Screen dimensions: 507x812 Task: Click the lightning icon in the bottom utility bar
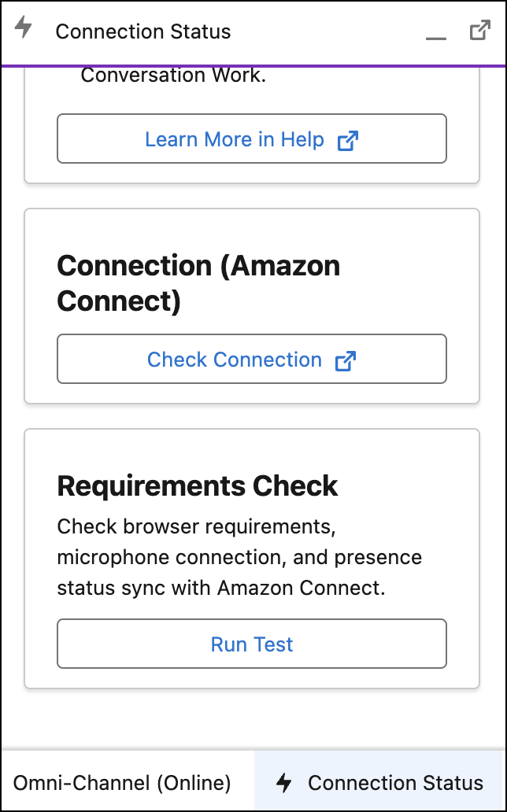coord(284,782)
